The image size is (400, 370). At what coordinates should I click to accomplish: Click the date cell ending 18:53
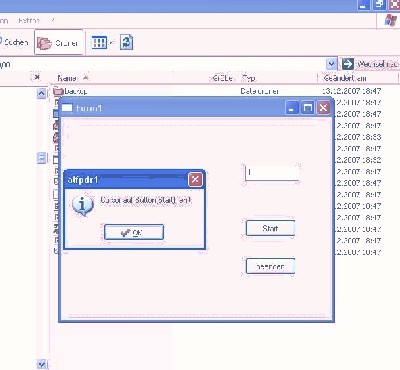click(358, 137)
